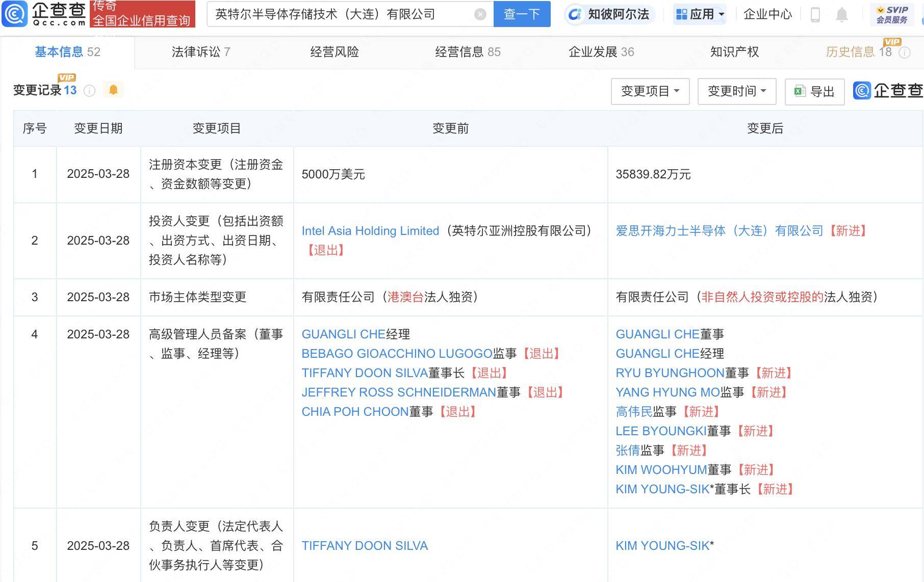Open the mobile phone app icon
The height and width of the screenshot is (582, 924).
pyautogui.click(x=815, y=15)
